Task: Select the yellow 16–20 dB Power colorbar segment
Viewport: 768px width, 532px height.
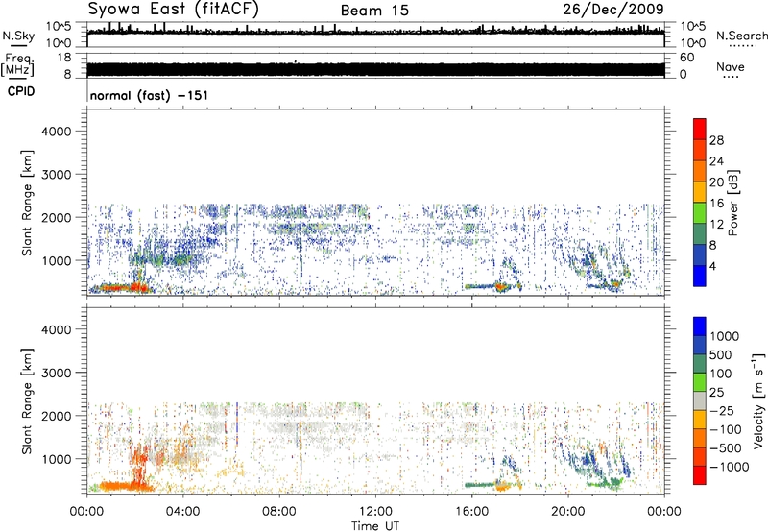Action: (x=700, y=192)
